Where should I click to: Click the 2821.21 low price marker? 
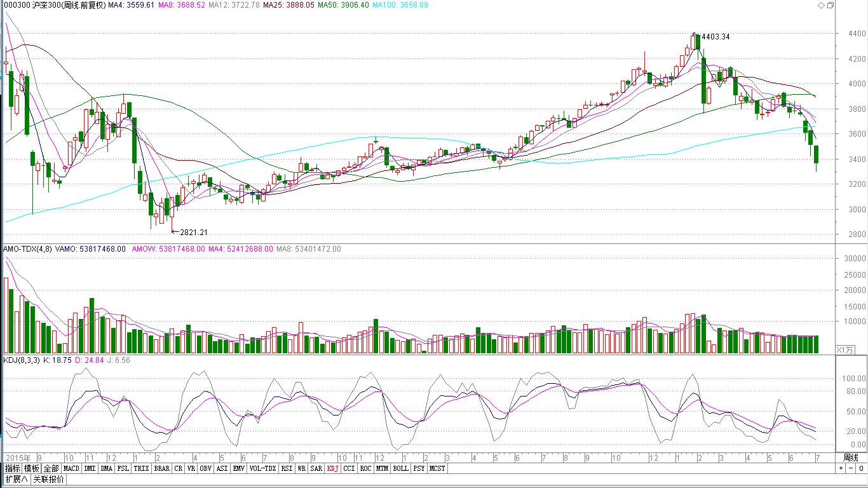tap(194, 233)
